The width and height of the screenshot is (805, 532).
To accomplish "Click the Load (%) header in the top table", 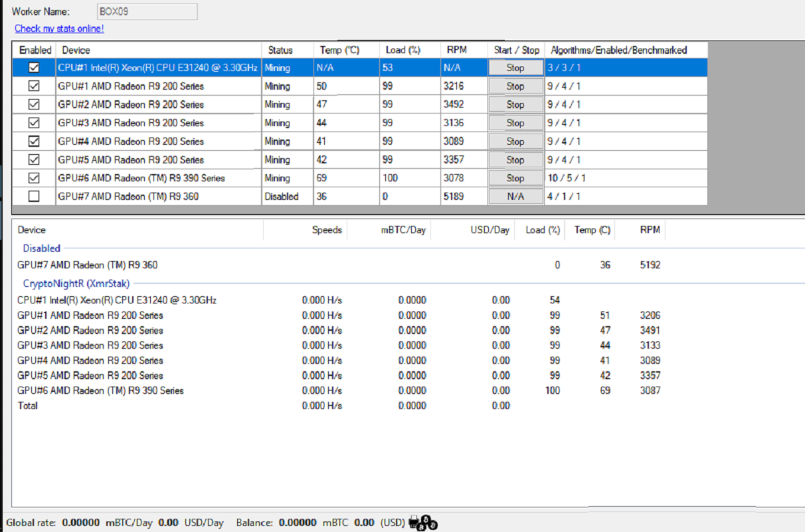I will coord(409,50).
